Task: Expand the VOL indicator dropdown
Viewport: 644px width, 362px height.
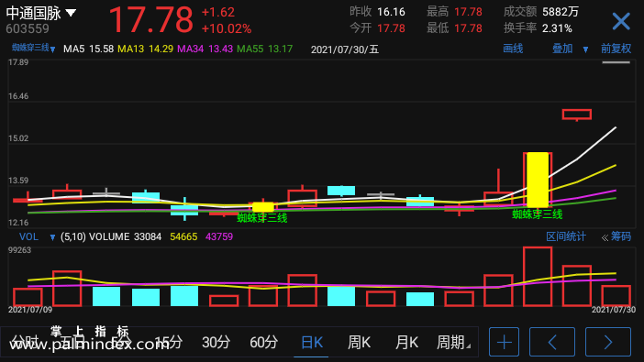Action: click(52, 237)
